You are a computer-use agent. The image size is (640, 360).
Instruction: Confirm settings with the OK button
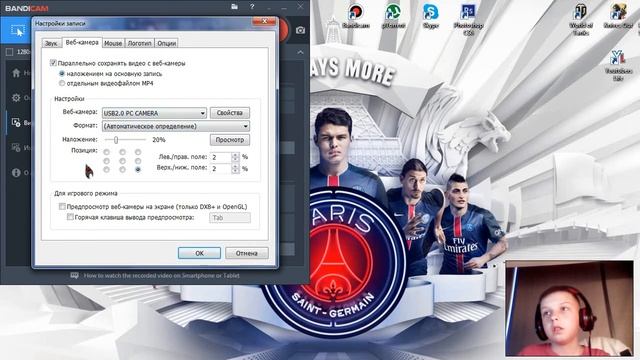click(199, 253)
